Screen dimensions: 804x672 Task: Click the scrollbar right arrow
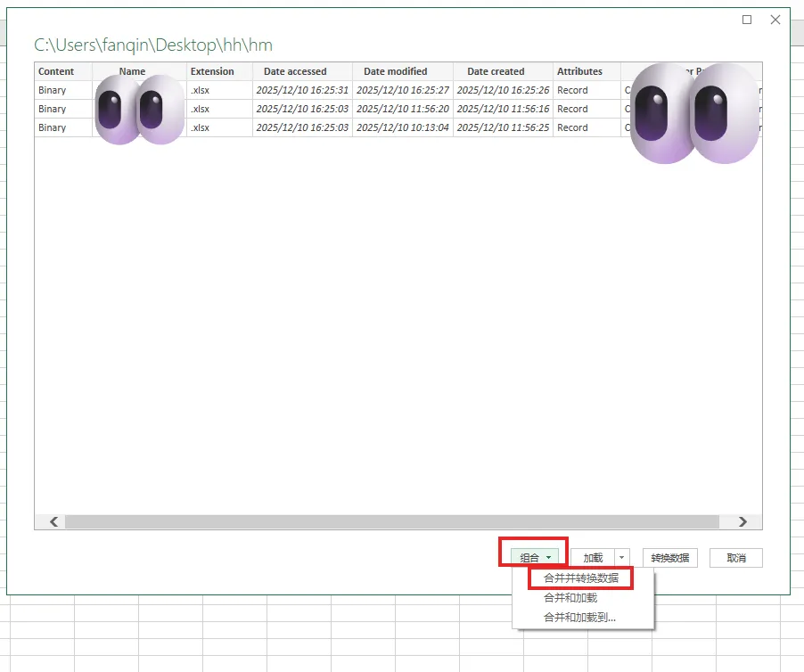pos(742,521)
